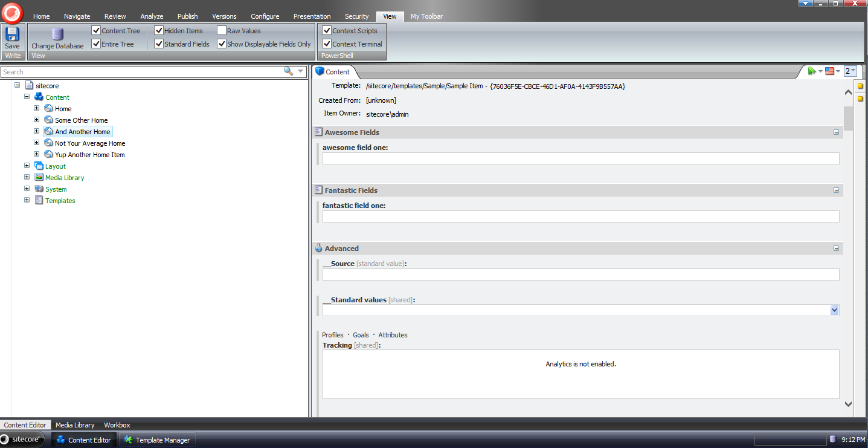Collapse the Awesome Fields section
Viewport: 868px width, 448px height.
[x=836, y=132]
